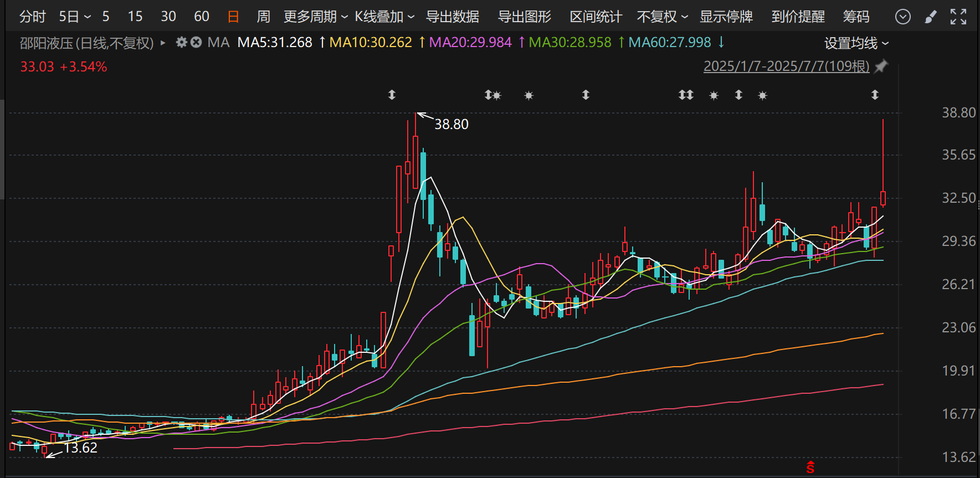Screen dimensions: 980x478
Task: Click the pin icon beside the date range
Action: [881, 66]
